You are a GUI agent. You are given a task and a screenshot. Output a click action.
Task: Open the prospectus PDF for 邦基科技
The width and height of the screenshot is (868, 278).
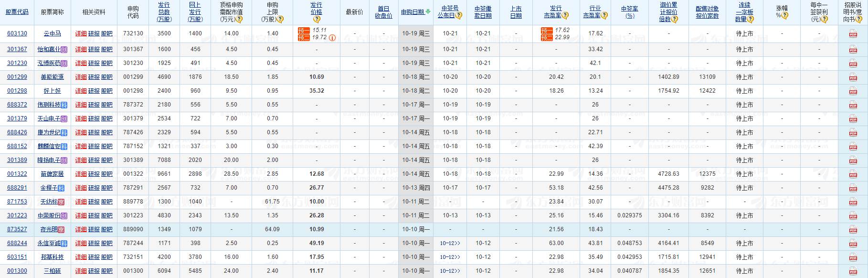coord(853,257)
